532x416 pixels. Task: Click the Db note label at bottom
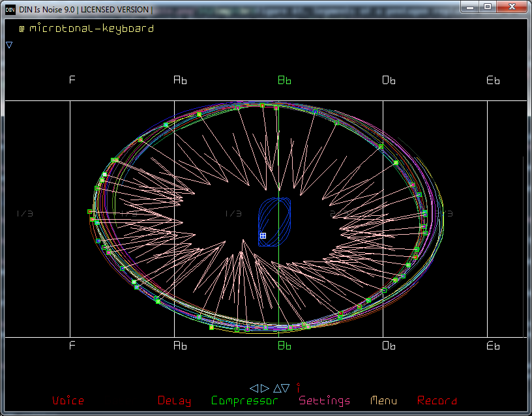pos(389,346)
